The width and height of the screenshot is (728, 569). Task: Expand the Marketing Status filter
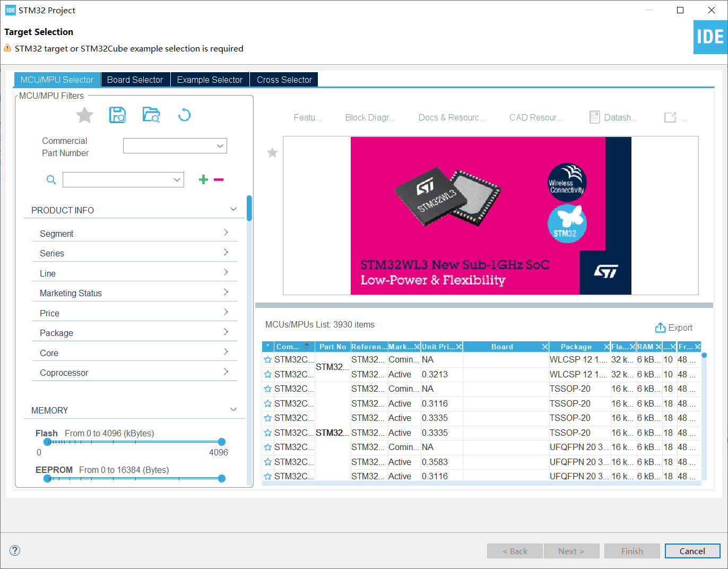click(226, 292)
